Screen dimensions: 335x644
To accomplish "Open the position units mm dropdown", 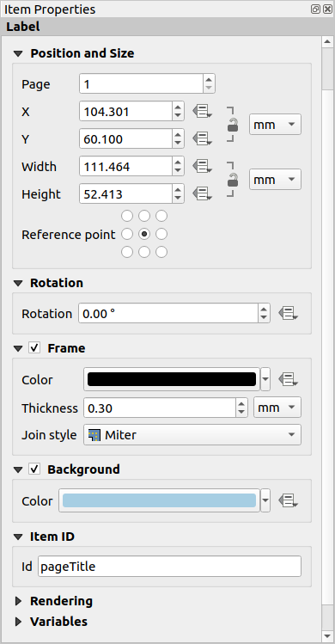I will click(275, 125).
